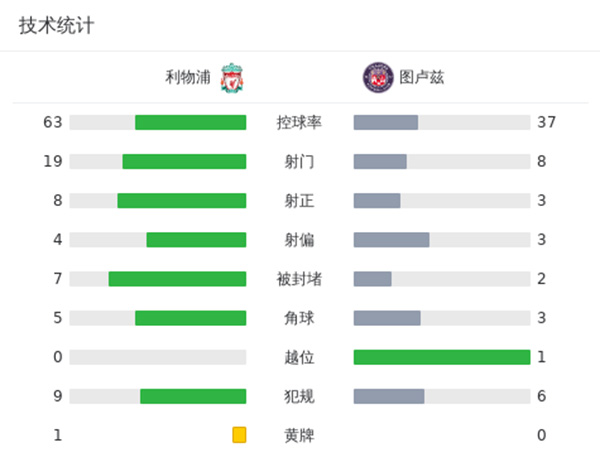Click the 被封堵 stat label
Screen dimensions: 600x462
pyautogui.click(x=299, y=279)
